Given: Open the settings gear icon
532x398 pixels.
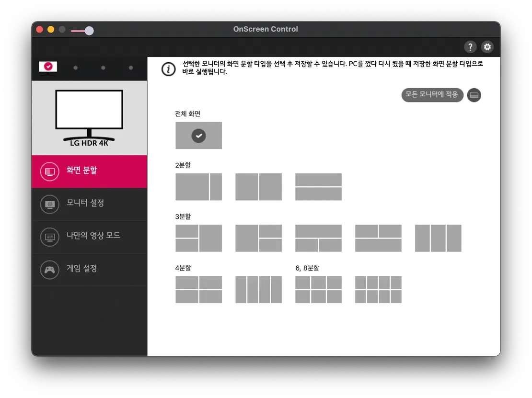Looking at the screenshot, I should [487, 47].
